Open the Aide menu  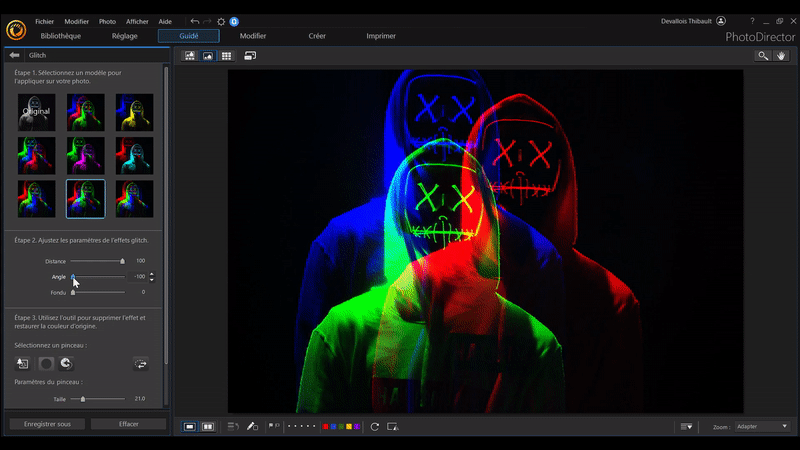coord(165,21)
